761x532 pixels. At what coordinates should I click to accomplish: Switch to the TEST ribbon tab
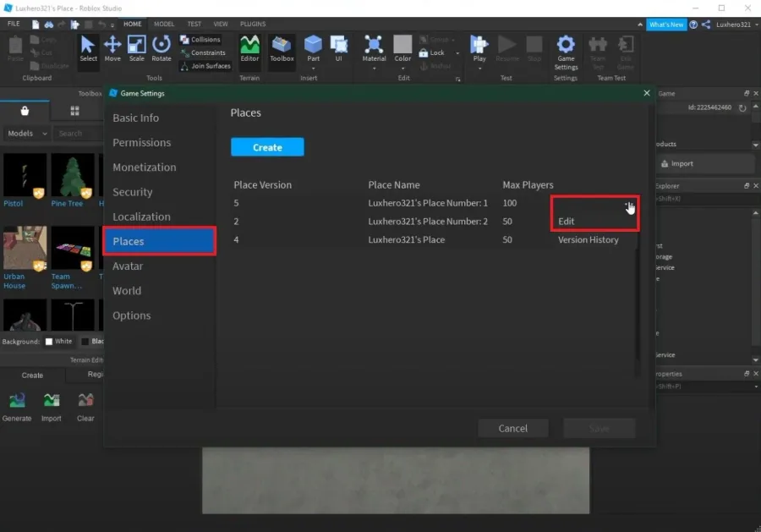point(194,24)
